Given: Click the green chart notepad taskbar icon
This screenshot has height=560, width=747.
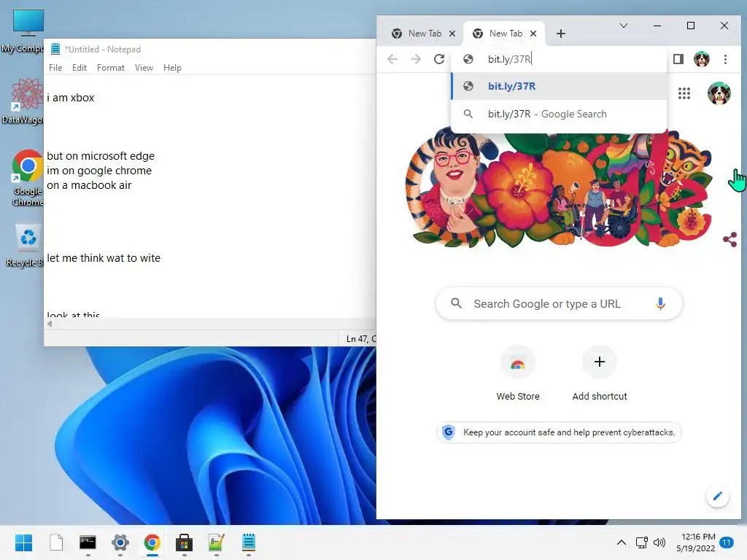Looking at the screenshot, I should click(216, 542).
